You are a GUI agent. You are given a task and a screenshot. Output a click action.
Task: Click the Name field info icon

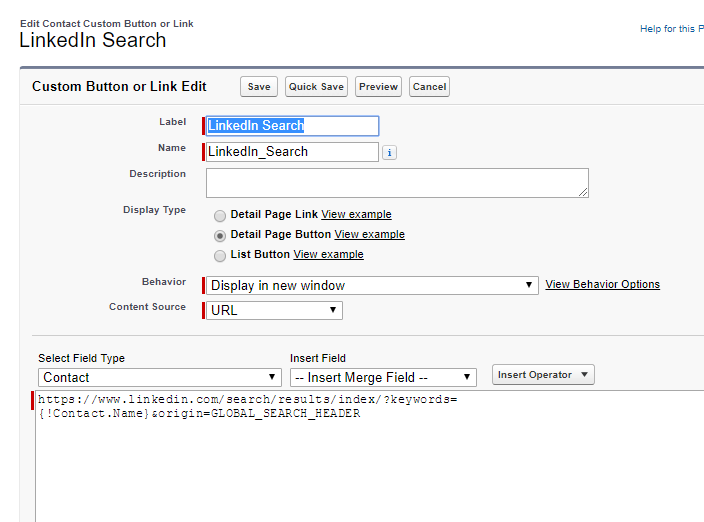(389, 153)
